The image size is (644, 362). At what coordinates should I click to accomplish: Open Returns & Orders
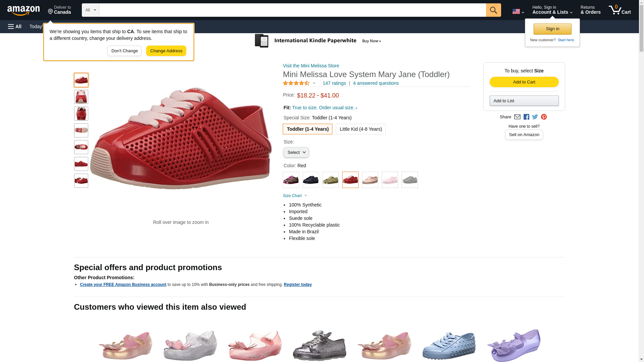(x=590, y=10)
